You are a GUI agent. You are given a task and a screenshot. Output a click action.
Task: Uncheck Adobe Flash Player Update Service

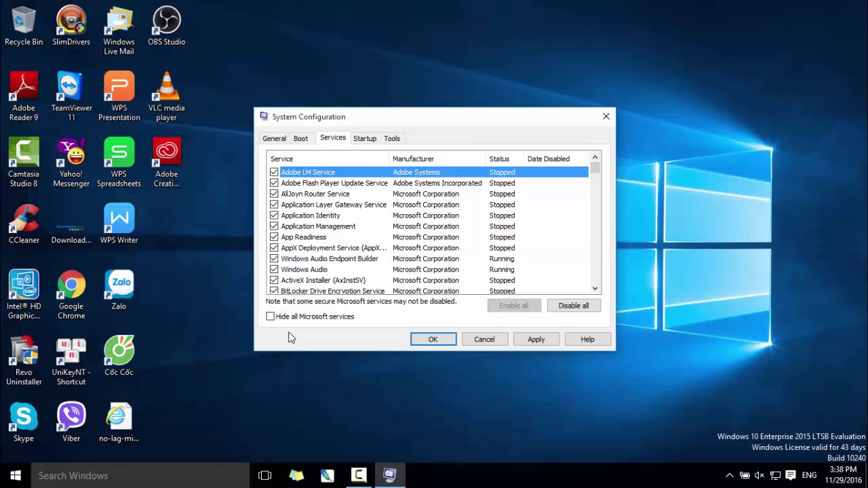tap(274, 183)
